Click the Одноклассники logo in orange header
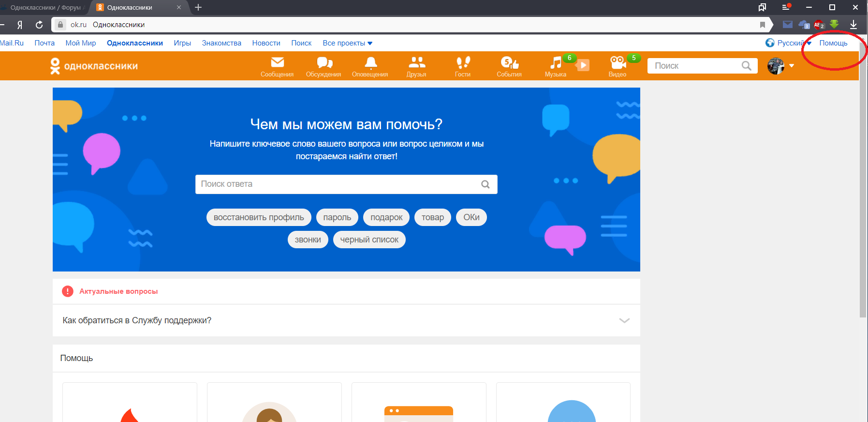Viewport: 868px width, 422px height. click(x=94, y=66)
